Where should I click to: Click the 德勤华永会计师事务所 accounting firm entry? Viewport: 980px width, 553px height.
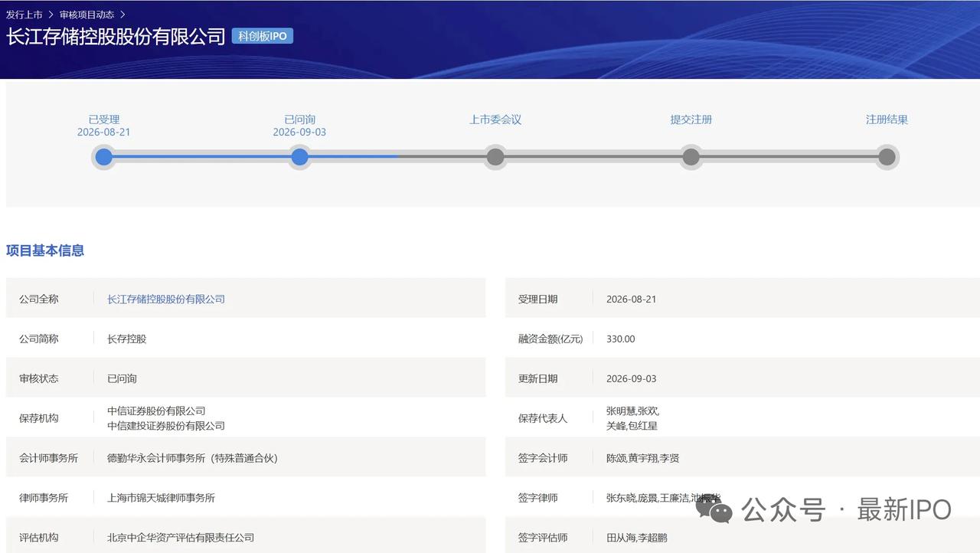(x=192, y=458)
